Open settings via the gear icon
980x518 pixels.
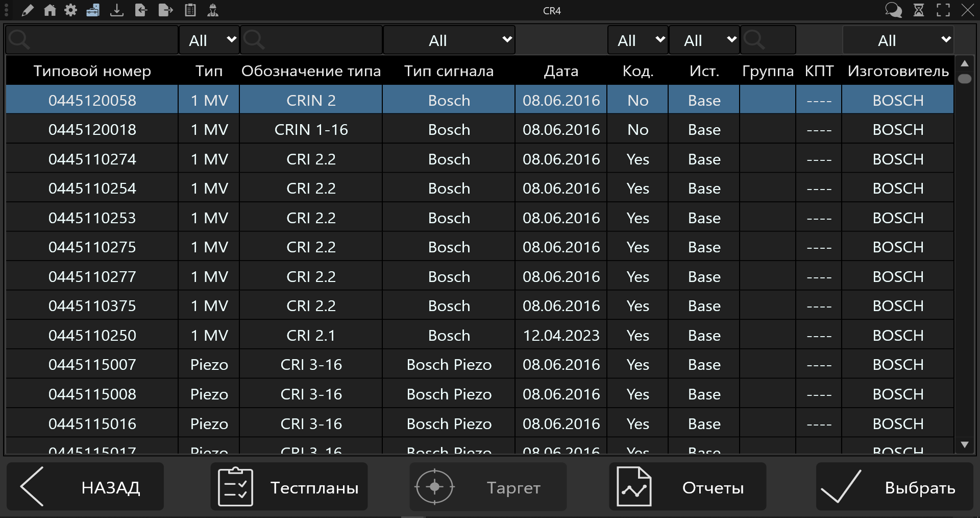[x=71, y=10]
